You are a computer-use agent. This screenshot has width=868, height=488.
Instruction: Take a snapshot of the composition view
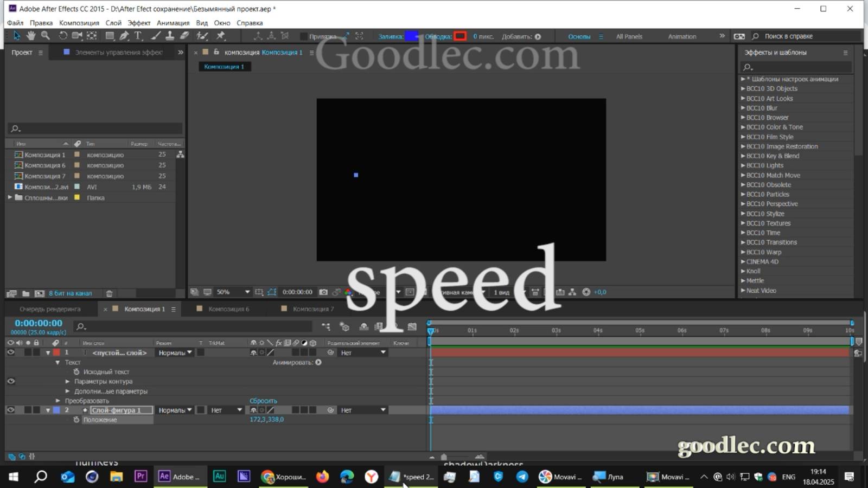[324, 292]
